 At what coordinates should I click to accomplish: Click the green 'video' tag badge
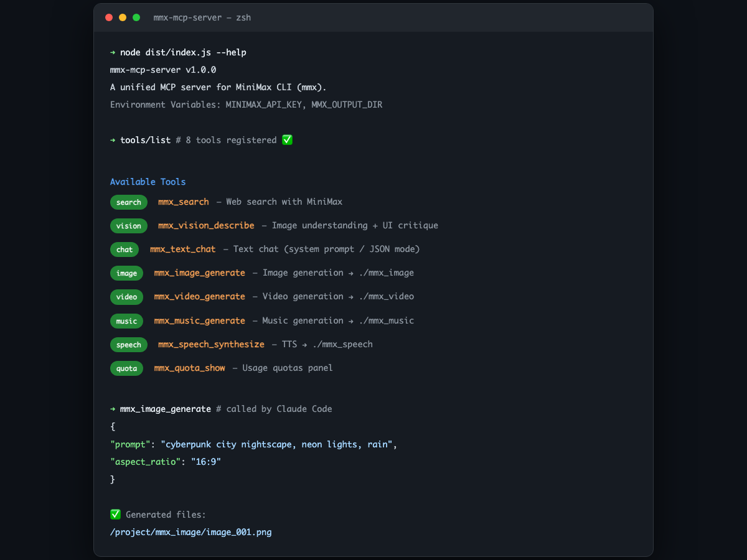click(126, 297)
